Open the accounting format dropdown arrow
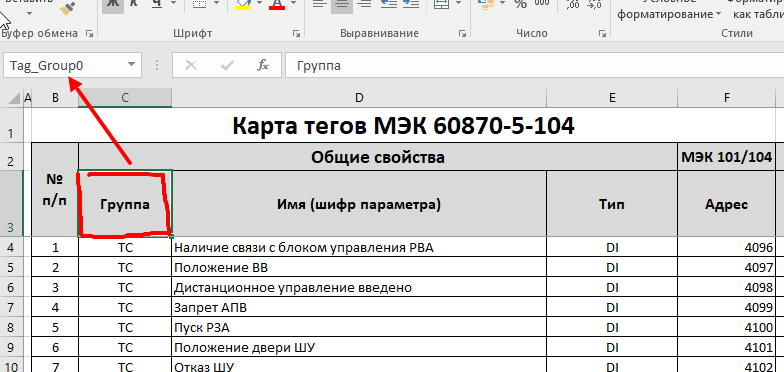 [x=502, y=4]
